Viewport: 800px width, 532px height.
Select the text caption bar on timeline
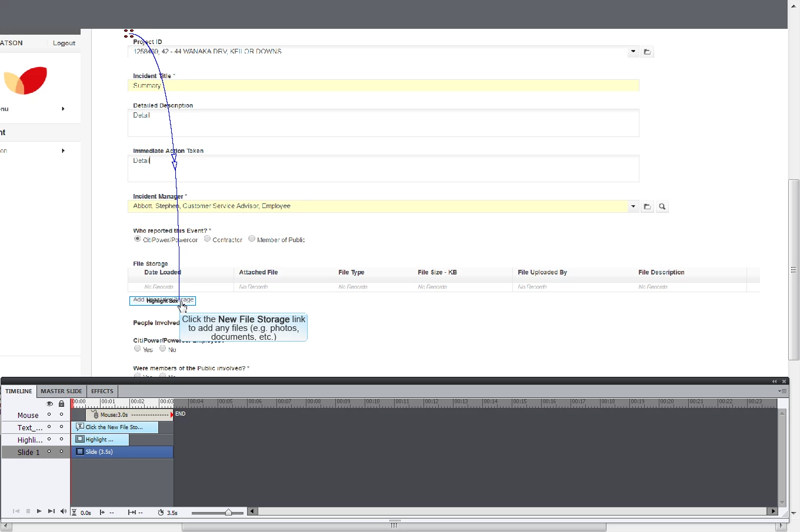coord(115,427)
